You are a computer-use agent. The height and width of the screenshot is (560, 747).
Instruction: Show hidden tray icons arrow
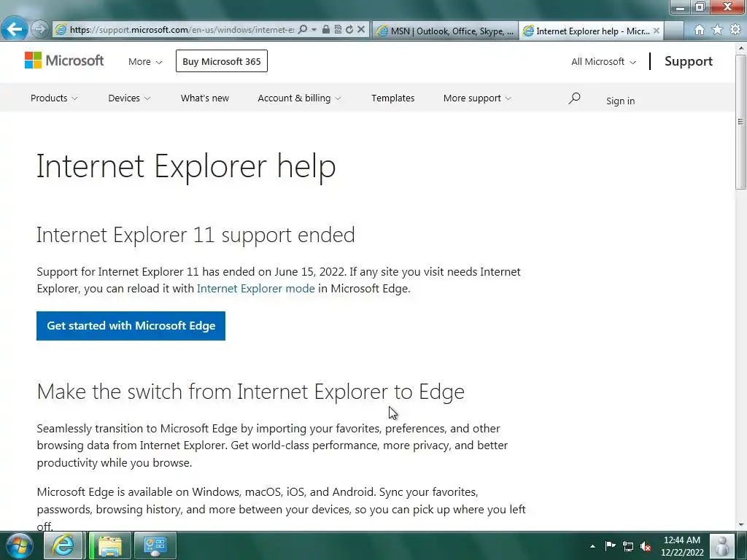pyautogui.click(x=592, y=546)
